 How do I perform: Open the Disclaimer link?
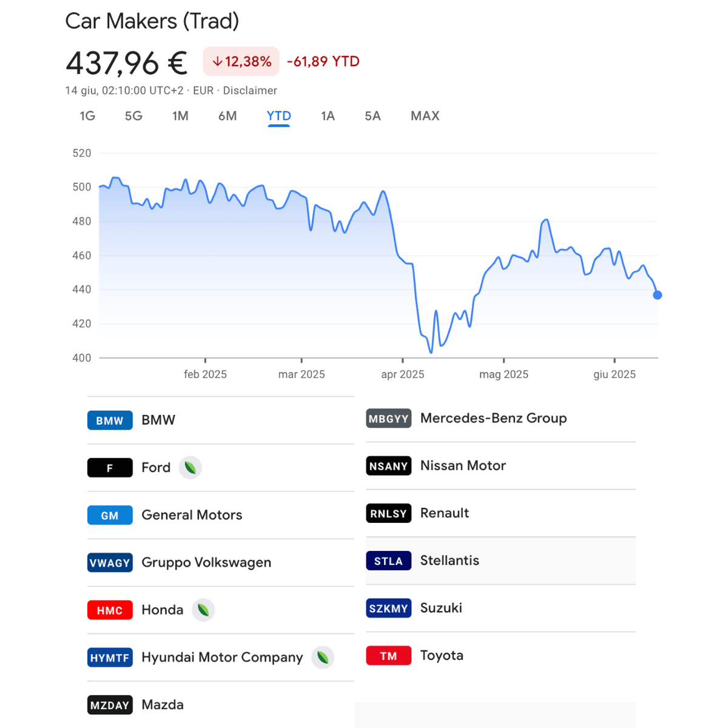point(250,90)
